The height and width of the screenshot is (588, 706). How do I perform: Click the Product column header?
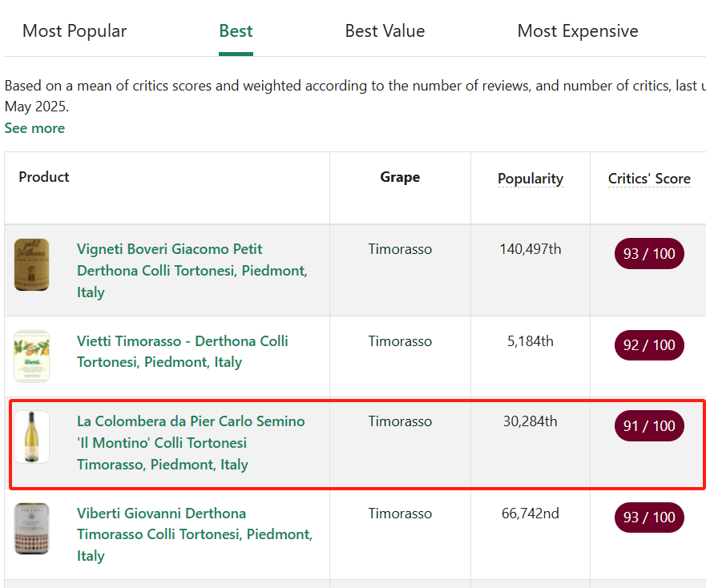[x=44, y=177]
